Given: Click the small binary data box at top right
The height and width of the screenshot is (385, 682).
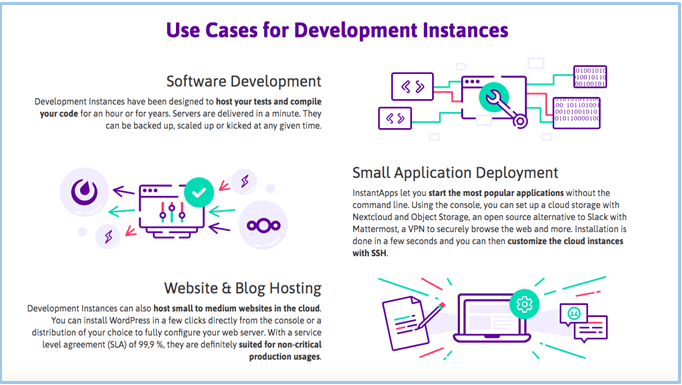Looking at the screenshot, I should [x=590, y=77].
